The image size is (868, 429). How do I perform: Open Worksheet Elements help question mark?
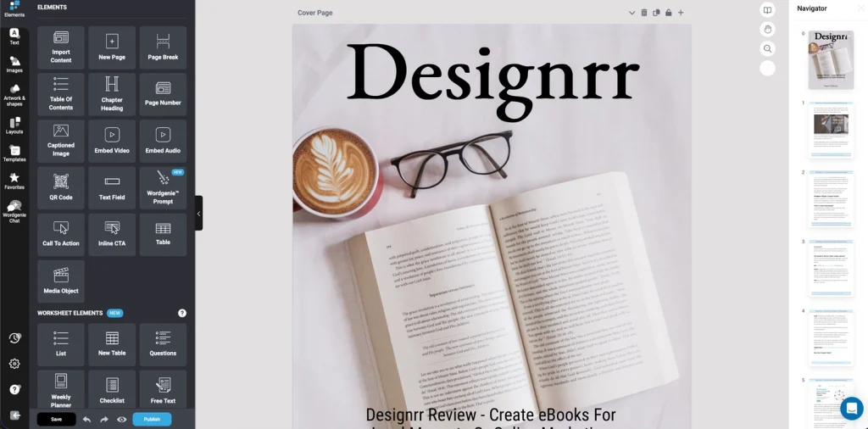(x=182, y=314)
